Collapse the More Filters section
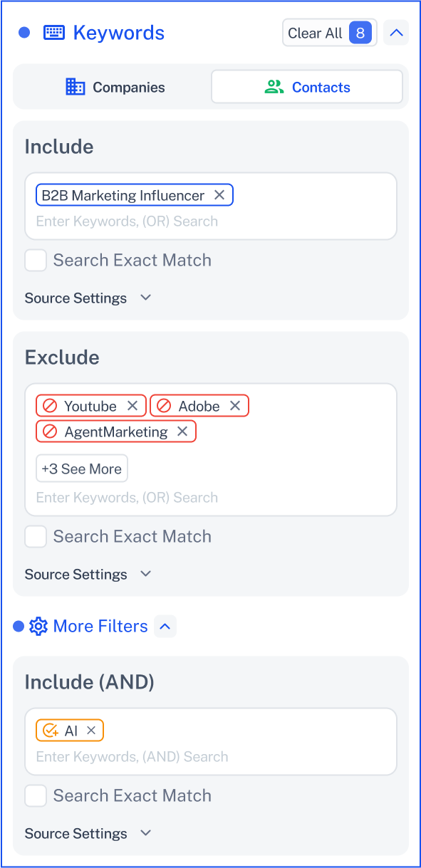This screenshot has width=421, height=868. 165,627
